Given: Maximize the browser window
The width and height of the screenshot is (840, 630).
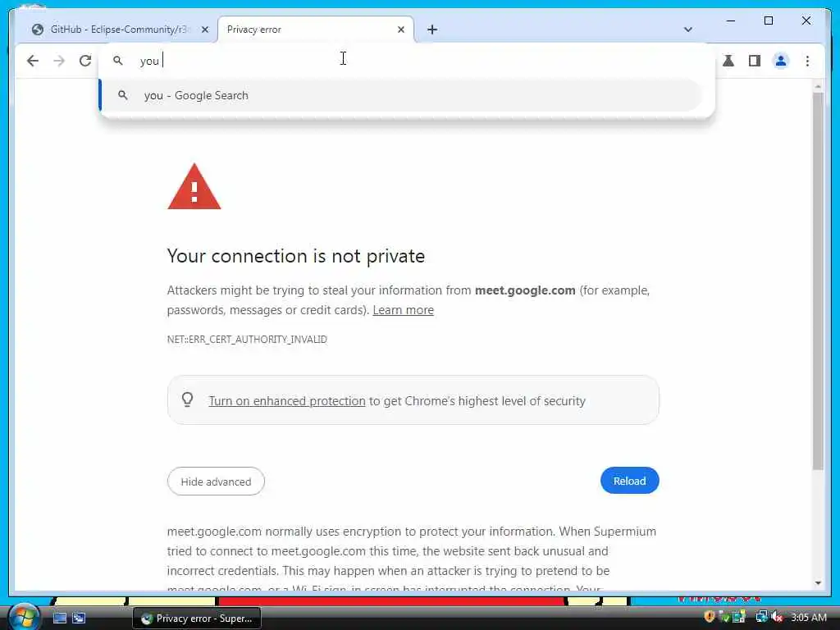Looking at the screenshot, I should coord(768,21).
